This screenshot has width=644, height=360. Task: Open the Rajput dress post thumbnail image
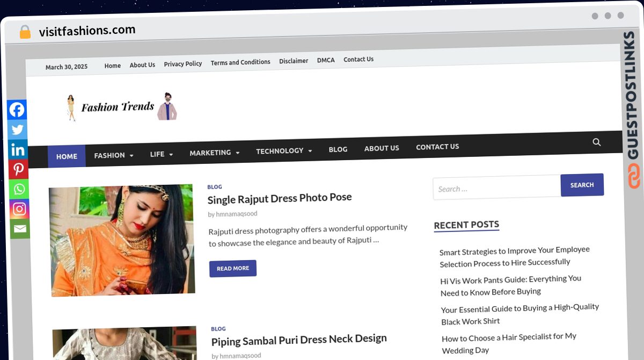[x=122, y=240]
